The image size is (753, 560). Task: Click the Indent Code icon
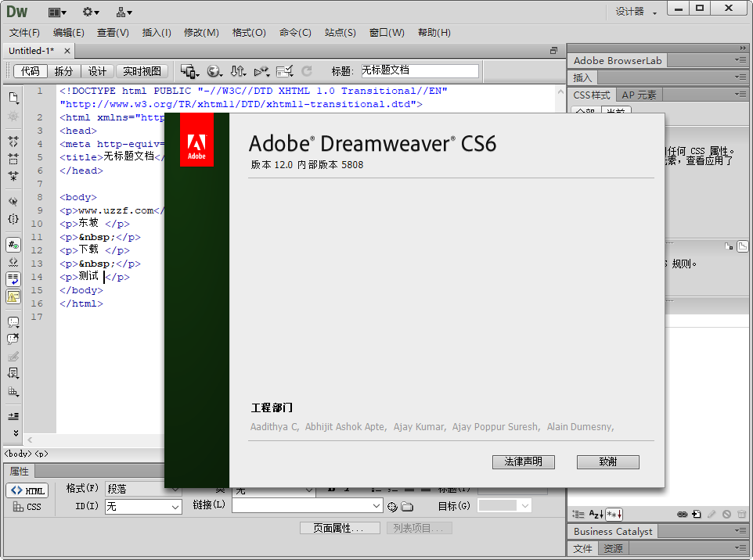(x=13, y=416)
